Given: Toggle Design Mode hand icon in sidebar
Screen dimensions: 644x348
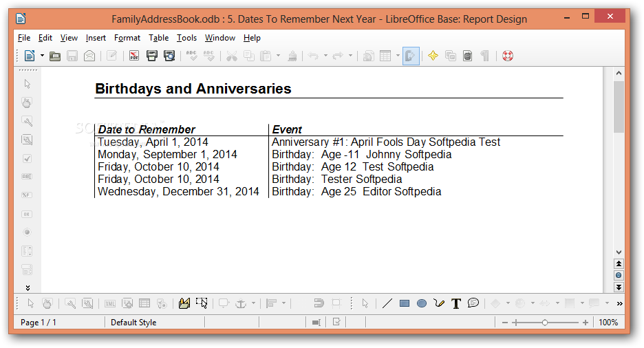Looking at the screenshot, I should (27, 102).
